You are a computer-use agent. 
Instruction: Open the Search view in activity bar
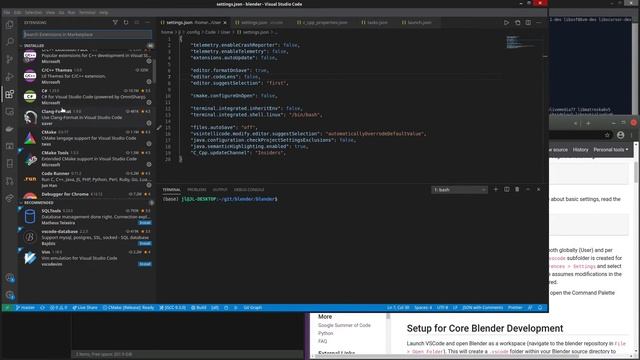click(x=9, y=42)
